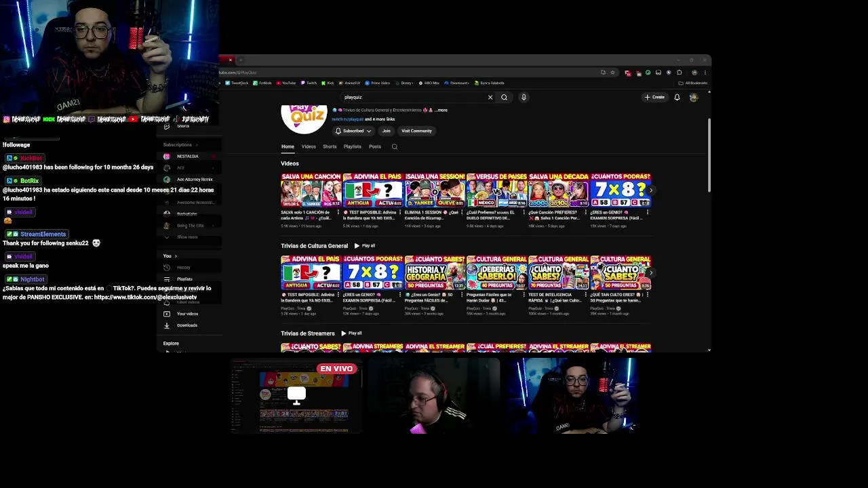Open the SALVA UNA CANCIÓN video thumbnail

pos(311,190)
